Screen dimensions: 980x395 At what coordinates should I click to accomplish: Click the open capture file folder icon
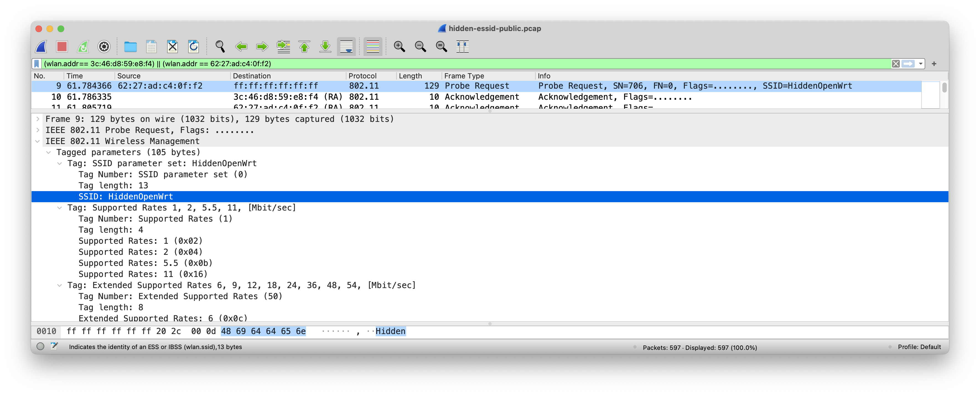click(130, 47)
